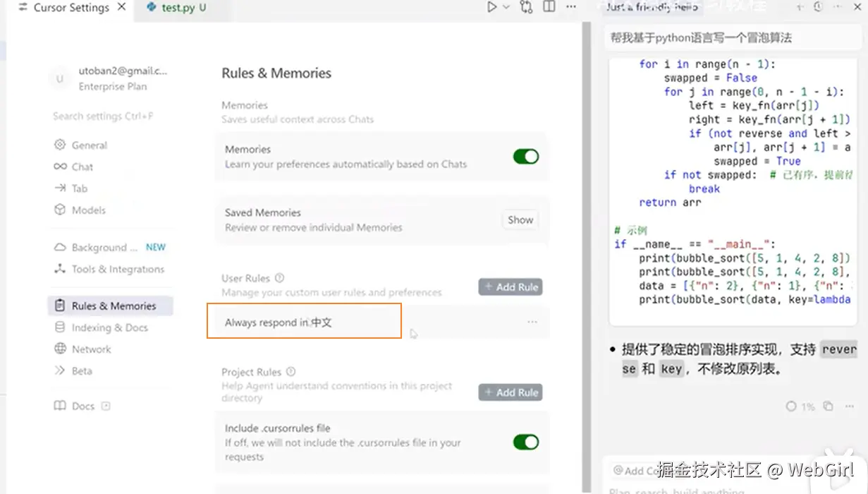Focus the Plan, search, build anything input
This screenshot has height=494, width=868.
pos(677,490)
